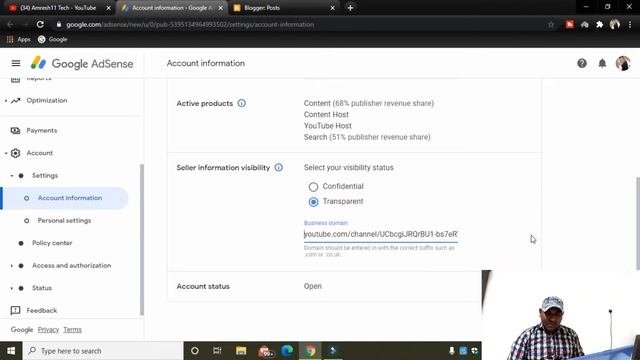
Task: Switch to the Blogger Posts tab
Action: pos(284,8)
